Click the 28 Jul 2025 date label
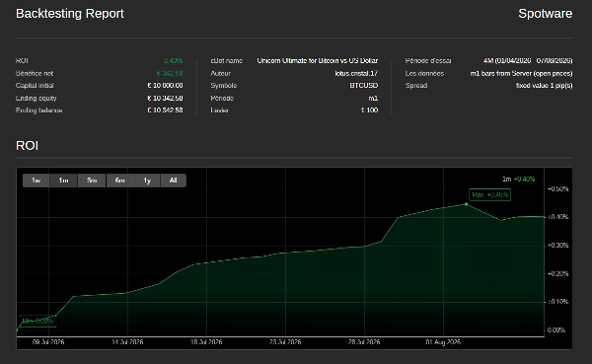 pos(364,342)
